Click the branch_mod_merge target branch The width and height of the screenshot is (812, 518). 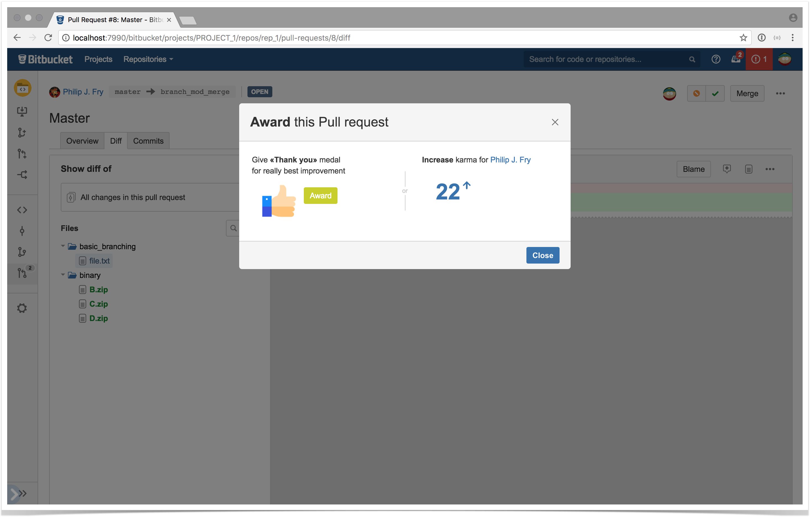pos(195,92)
